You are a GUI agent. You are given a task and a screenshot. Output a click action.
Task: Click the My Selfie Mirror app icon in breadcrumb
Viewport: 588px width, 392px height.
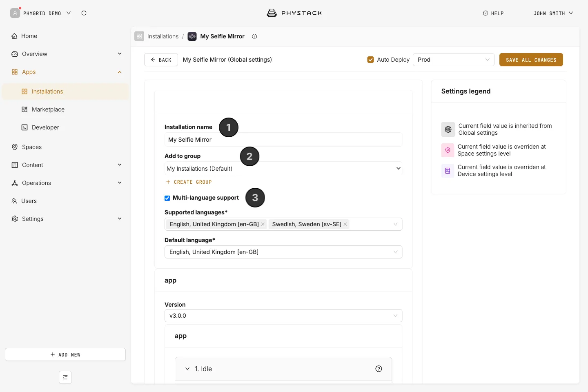click(192, 36)
